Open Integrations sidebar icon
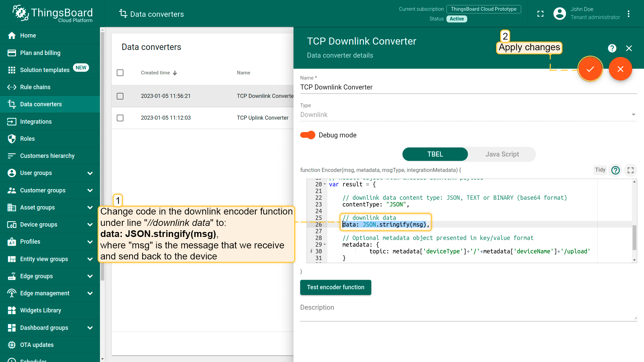This screenshot has width=644, height=362. point(12,122)
